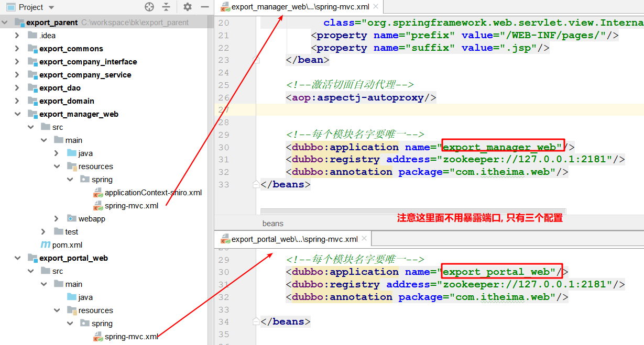Screen dimensions: 644x345
Task: Hide the Project panel with minus icon
Action: (x=205, y=7)
